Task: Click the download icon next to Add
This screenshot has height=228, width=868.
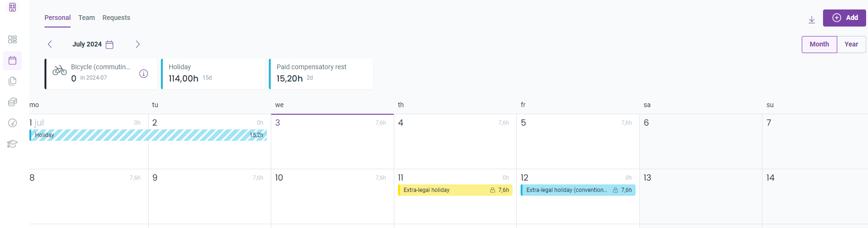Action: (812, 19)
